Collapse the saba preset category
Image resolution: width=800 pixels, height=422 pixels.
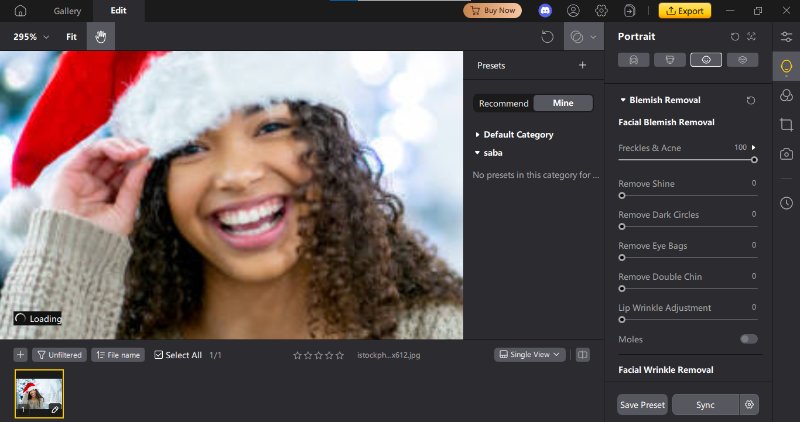478,153
